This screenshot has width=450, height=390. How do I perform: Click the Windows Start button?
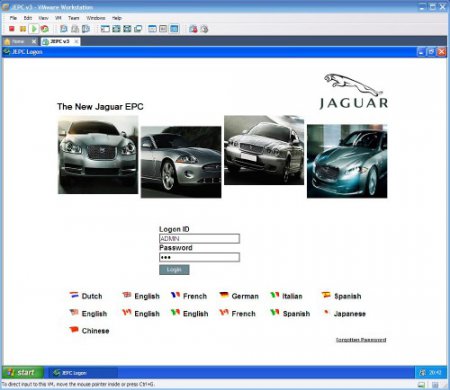pyautogui.click(x=23, y=372)
